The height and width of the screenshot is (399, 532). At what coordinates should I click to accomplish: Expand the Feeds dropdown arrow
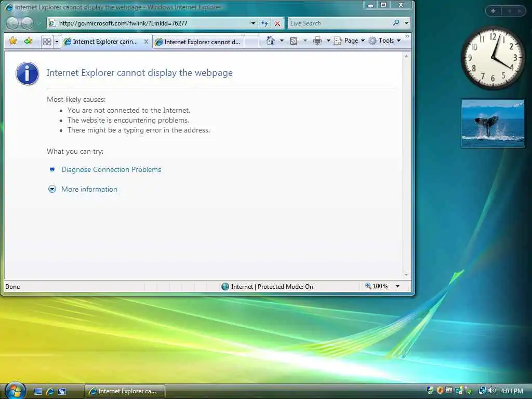pyautogui.click(x=305, y=41)
